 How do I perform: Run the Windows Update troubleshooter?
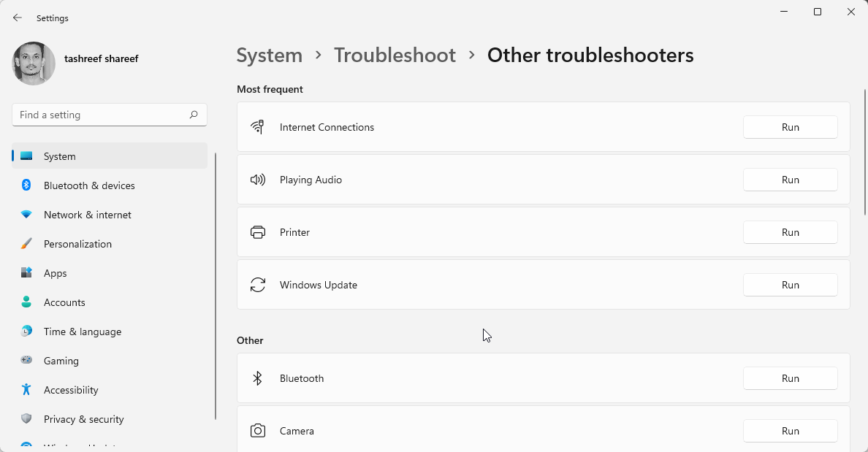pyautogui.click(x=790, y=284)
